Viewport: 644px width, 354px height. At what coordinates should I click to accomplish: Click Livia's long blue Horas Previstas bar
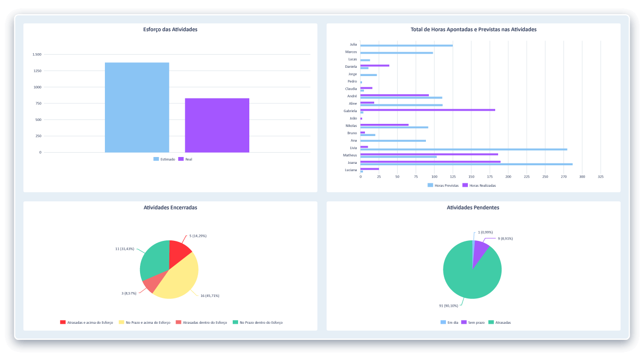(464, 149)
